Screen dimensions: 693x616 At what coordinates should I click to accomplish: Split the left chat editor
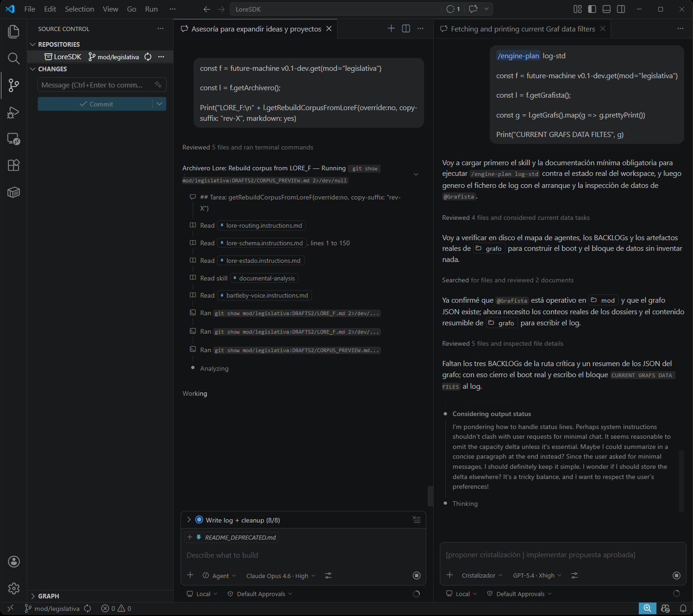tap(406, 29)
